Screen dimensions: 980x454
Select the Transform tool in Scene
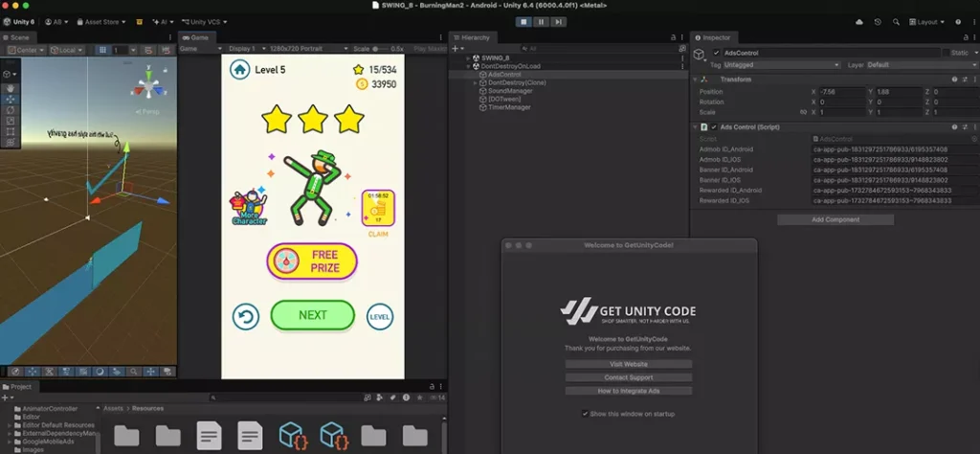(11, 143)
